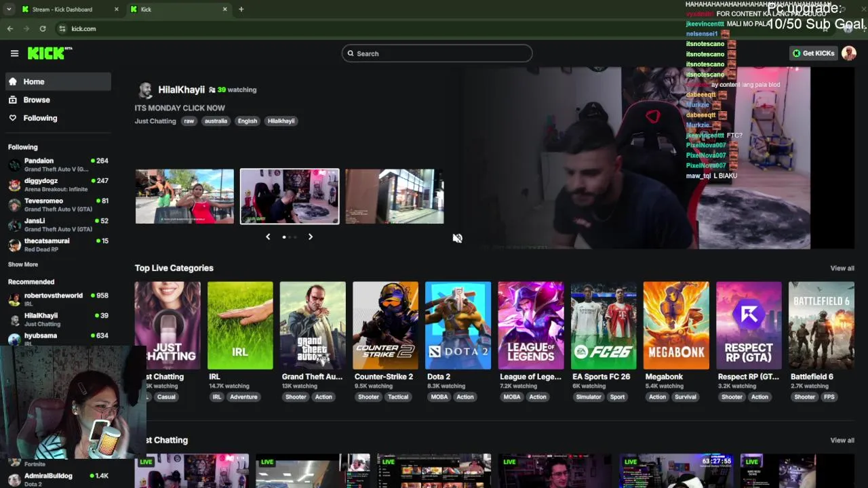Go to Home in sidebar
This screenshot has height=488, width=868.
click(x=58, y=82)
